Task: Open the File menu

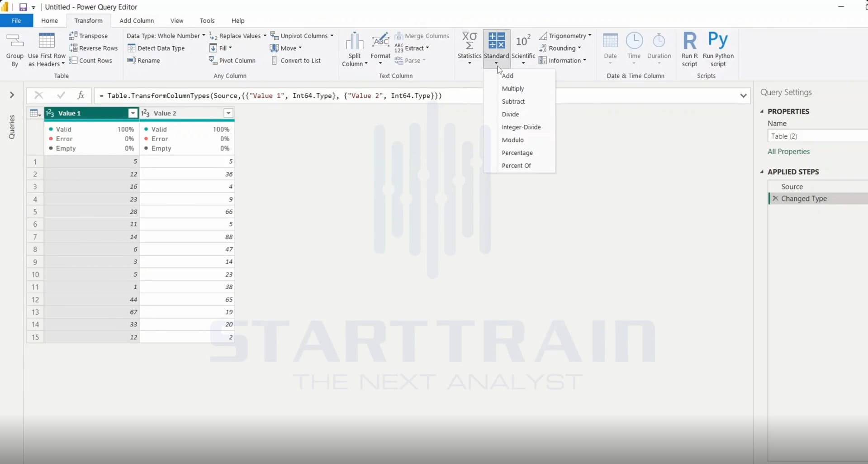Action: pos(16,21)
